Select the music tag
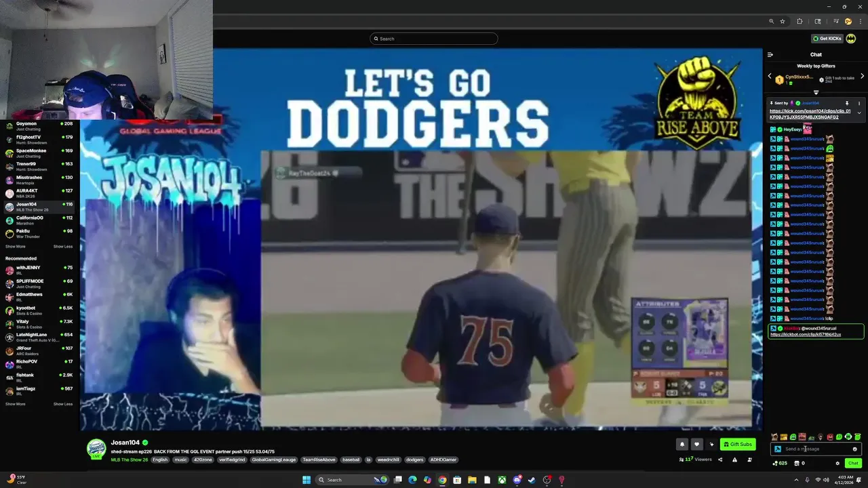The width and height of the screenshot is (868, 488). (180, 460)
